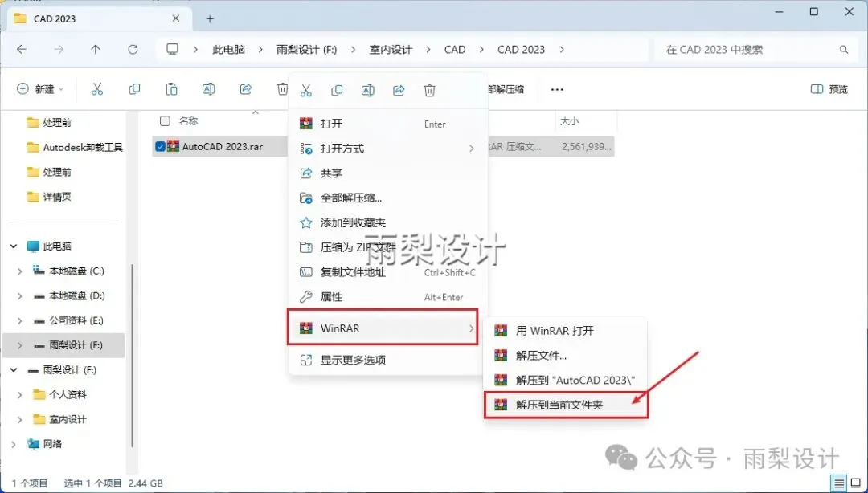Toggle the select-all checkbox in header
This screenshot has height=493, width=868.
click(x=165, y=120)
